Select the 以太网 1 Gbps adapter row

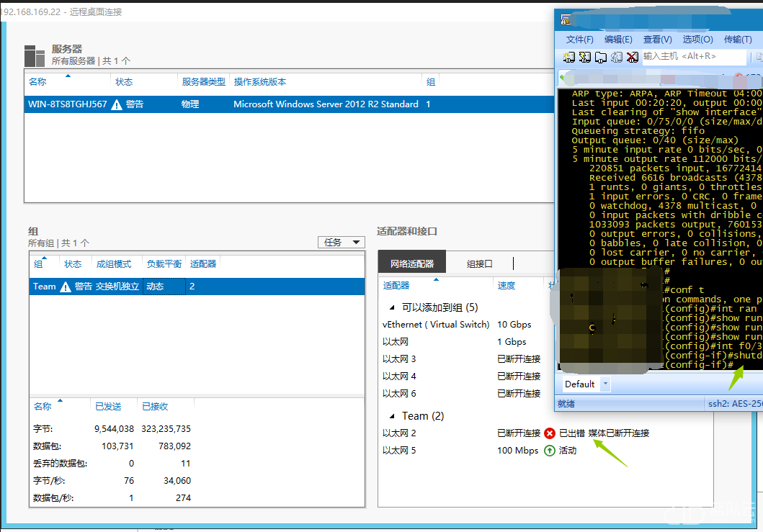point(395,342)
